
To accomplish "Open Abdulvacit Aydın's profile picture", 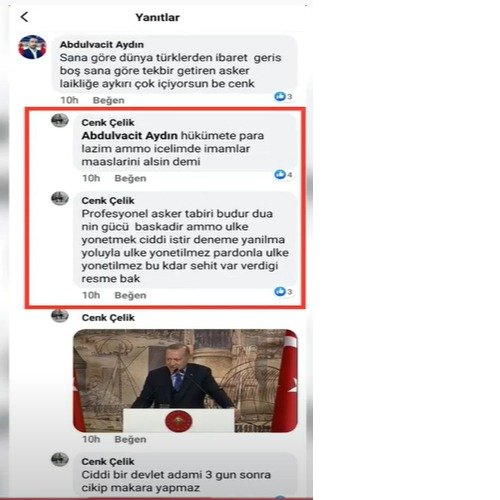I will pyautogui.click(x=32, y=47).
